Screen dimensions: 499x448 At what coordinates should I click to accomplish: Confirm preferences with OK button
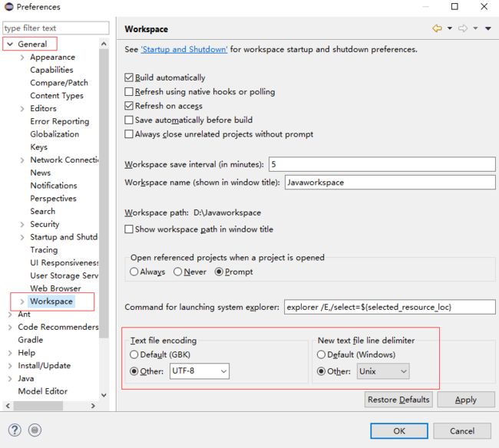pyautogui.click(x=399, y=431)
